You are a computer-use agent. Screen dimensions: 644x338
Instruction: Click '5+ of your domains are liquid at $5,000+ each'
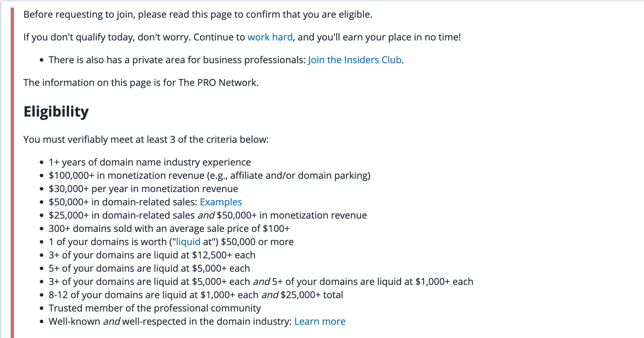click(149, 268)
